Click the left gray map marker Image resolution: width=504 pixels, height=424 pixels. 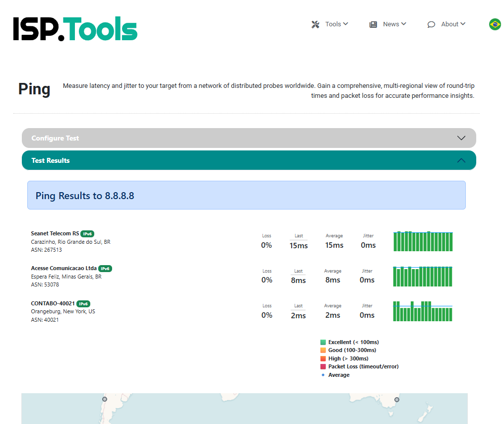pyautogui.click(x=104, y=399)
